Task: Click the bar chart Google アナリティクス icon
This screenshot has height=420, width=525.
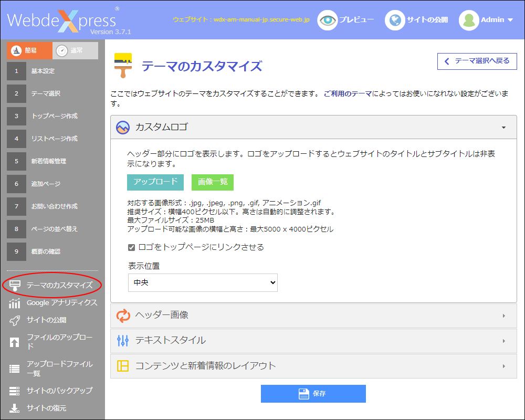Action: click(14, 303)
